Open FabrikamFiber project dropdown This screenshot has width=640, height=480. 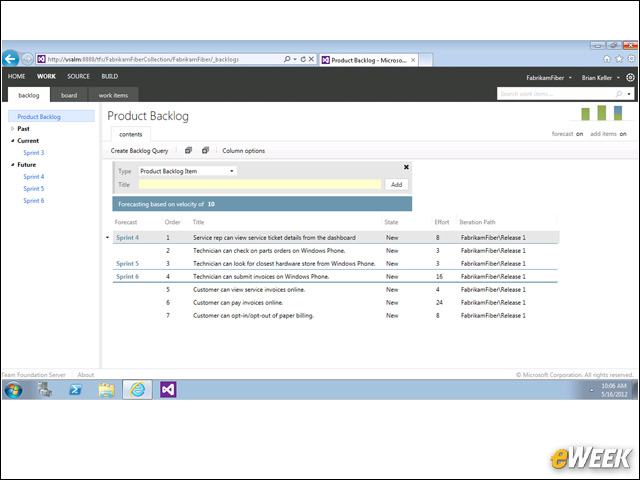tap(549, 78)
